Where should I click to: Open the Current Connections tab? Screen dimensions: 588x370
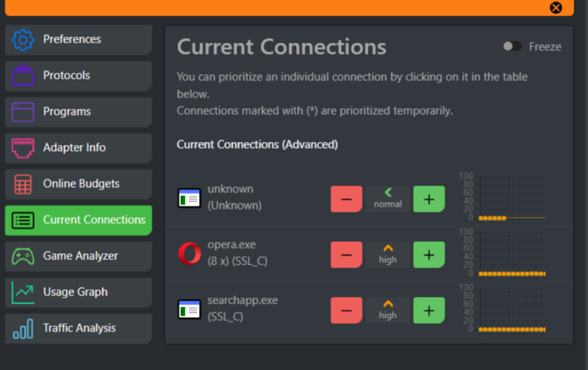click(79, 220)
